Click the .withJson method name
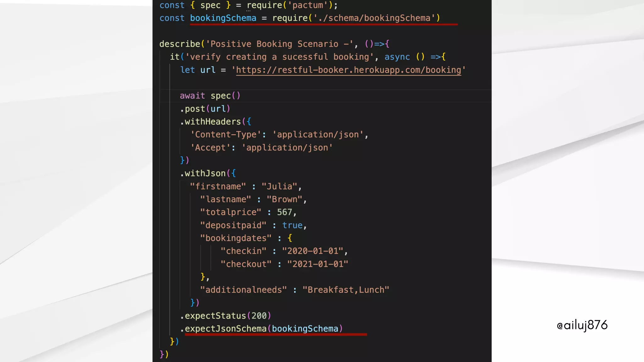This screenshot has height=362, width=644. coord(205,173)
